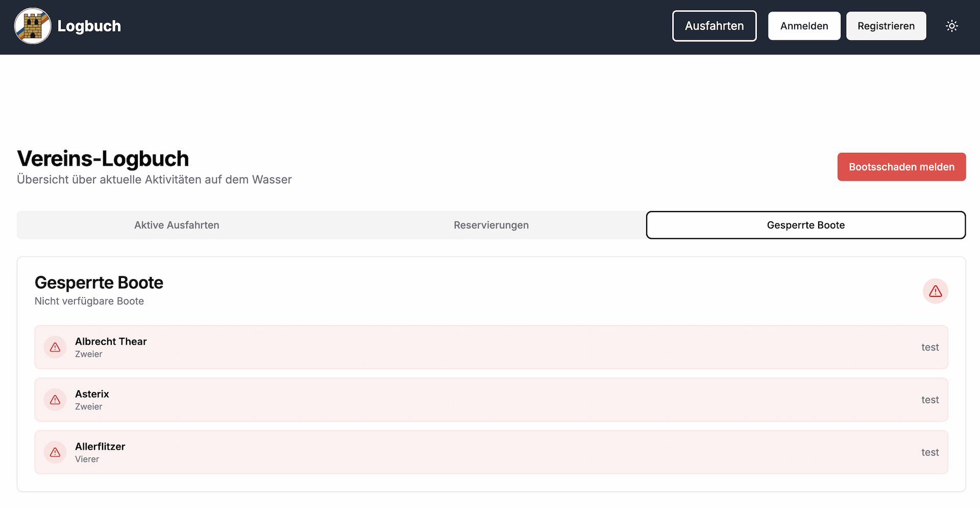
Task: Click the club castle logo icon
Action: click(33, 26)
